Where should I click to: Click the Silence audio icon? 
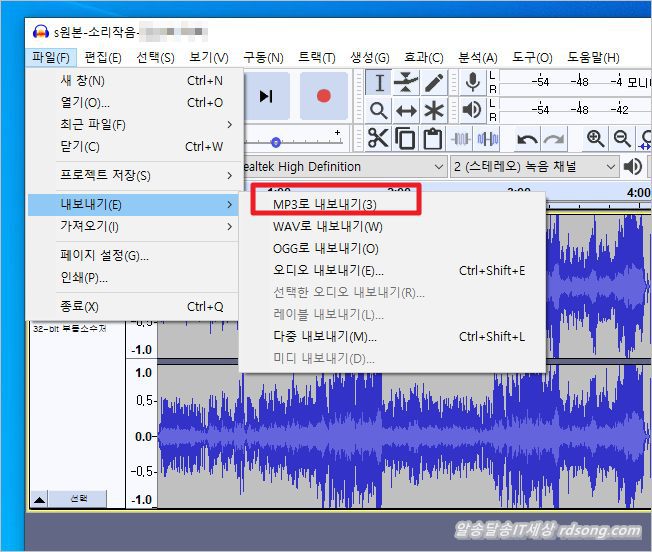pos(487,139)
